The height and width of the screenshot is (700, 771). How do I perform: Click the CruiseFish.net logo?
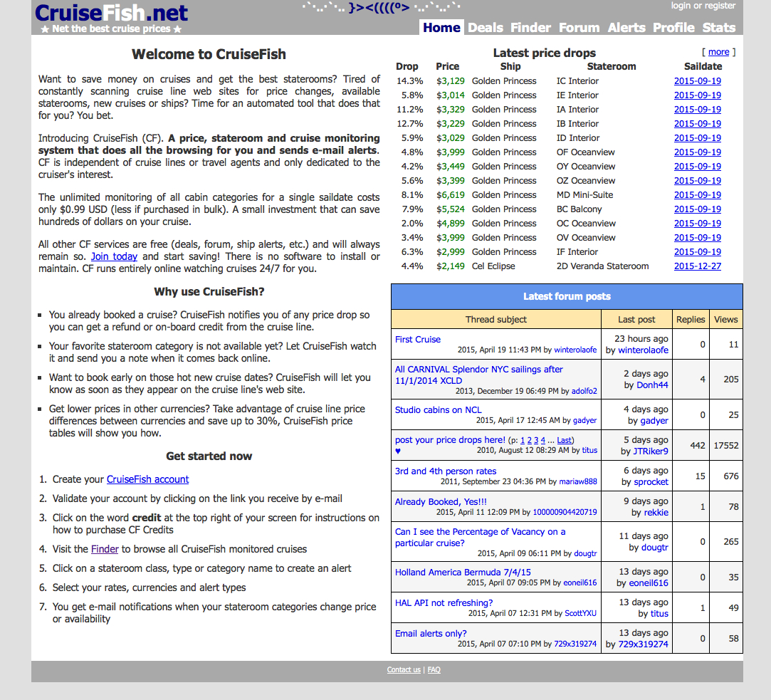click(x=112, y=14)
